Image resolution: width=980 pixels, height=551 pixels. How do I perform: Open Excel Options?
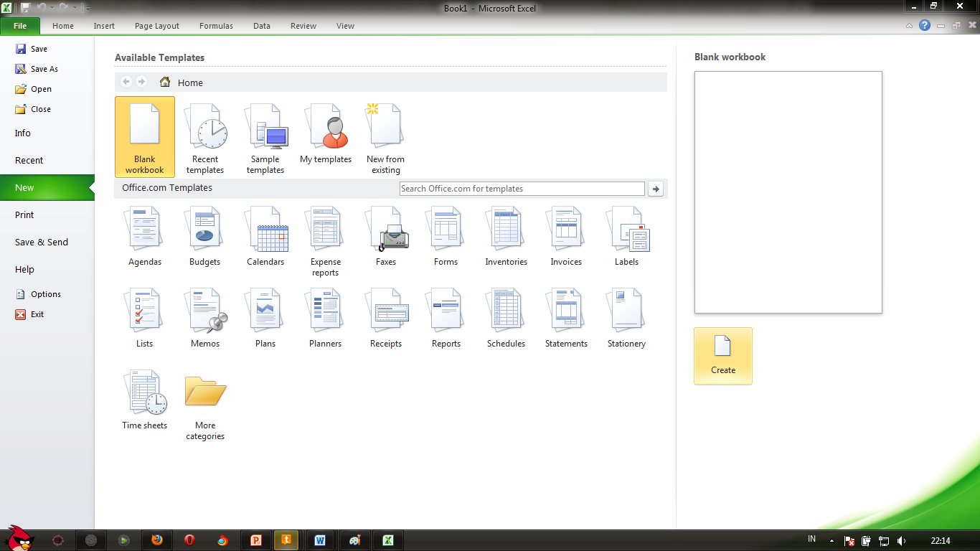45,293
